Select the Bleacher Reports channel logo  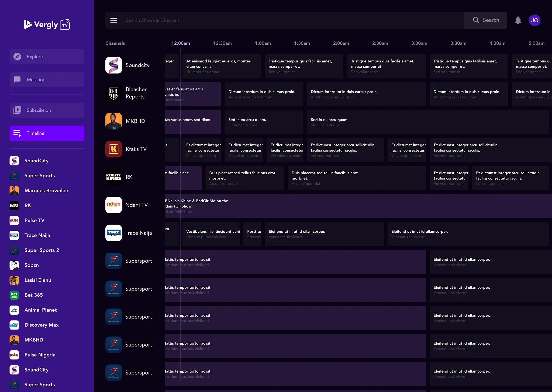[113, 93]
